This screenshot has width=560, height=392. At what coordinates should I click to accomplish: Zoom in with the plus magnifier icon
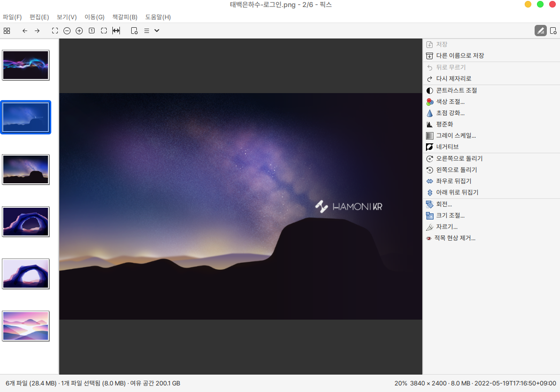pos(79,31)
